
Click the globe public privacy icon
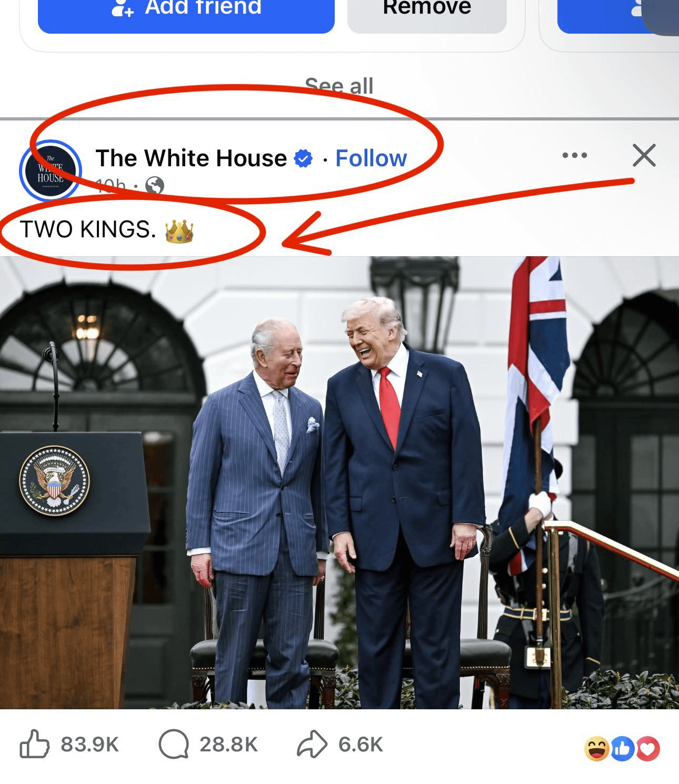[154, 185]
